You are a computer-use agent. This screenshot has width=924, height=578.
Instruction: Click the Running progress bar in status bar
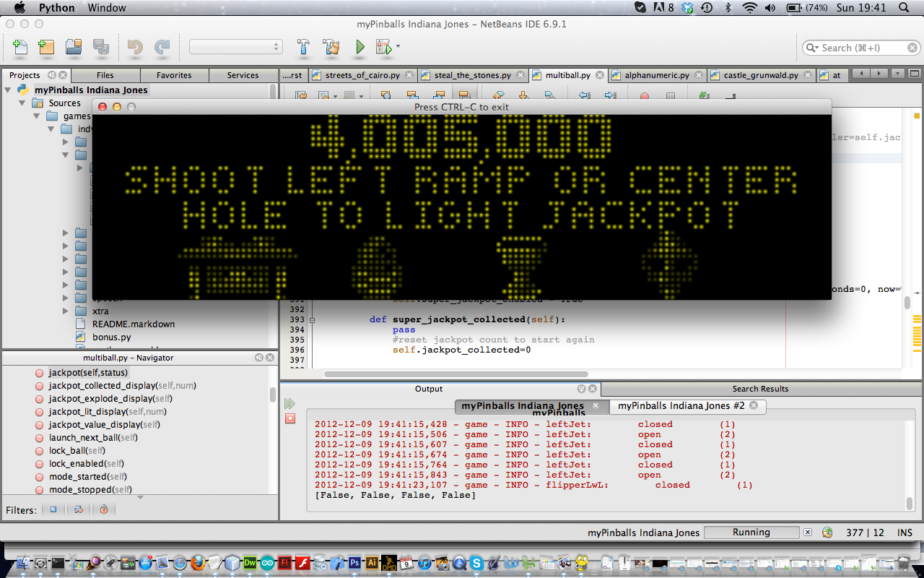pyautogui.click(x=751, y=532)
